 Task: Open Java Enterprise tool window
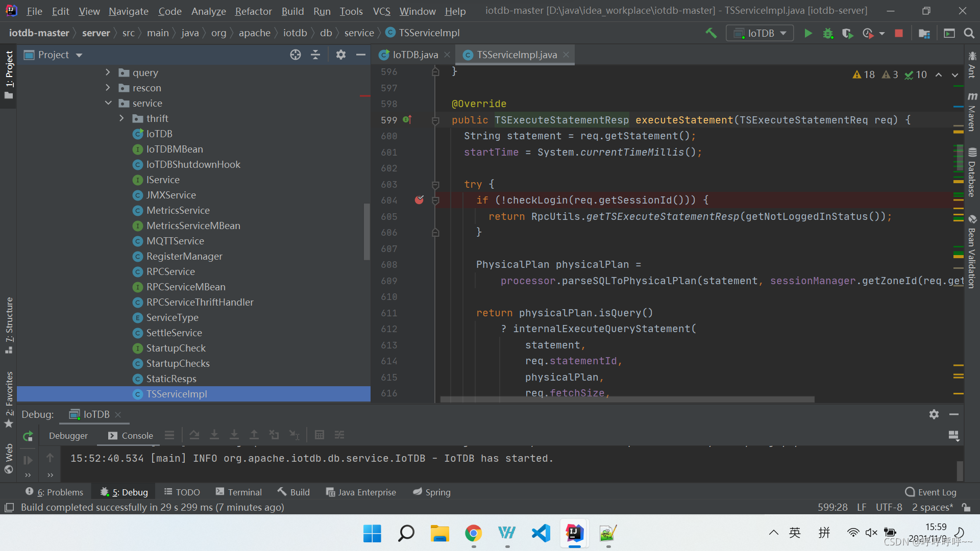[x=361, y=492]
